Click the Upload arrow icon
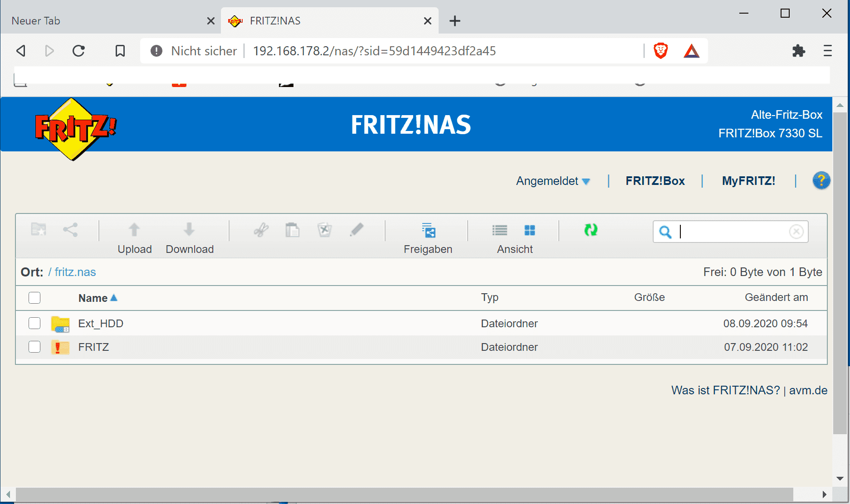This screenshot has height=504, width=850. coord(134,229)
